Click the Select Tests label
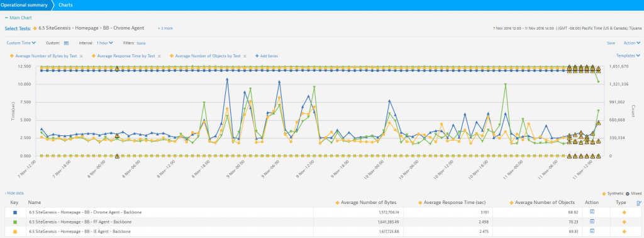This screenshot has height=238, width=644. pyautogui.click(x=17, y=28)
